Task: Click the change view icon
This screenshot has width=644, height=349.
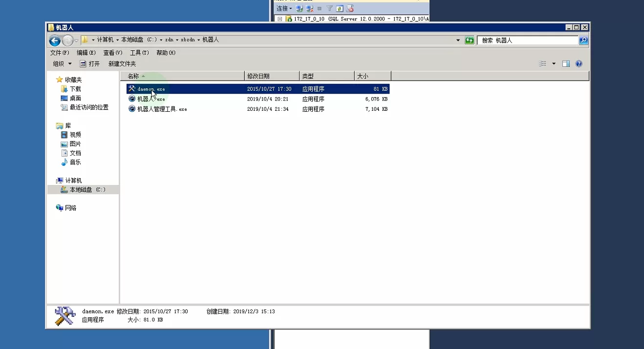Action: pos(542,64)
